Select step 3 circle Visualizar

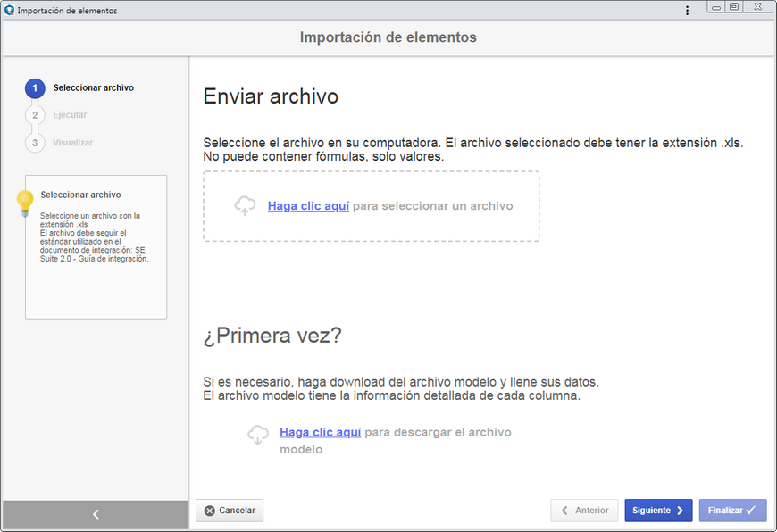(x=35, y=143)
